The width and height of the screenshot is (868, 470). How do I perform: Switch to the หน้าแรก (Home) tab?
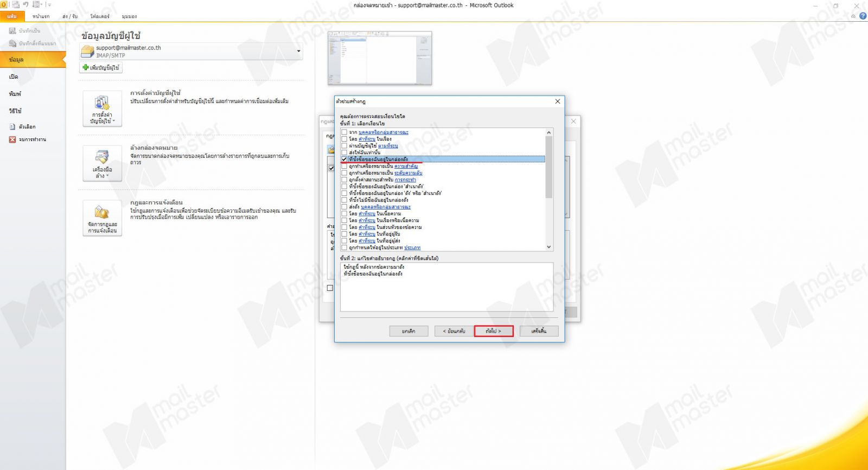point(41,16)
